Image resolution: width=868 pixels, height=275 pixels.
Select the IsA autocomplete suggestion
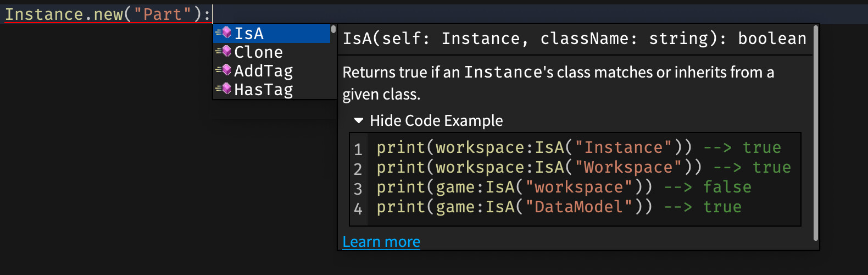pyautogui.click(x=249, y=34)
